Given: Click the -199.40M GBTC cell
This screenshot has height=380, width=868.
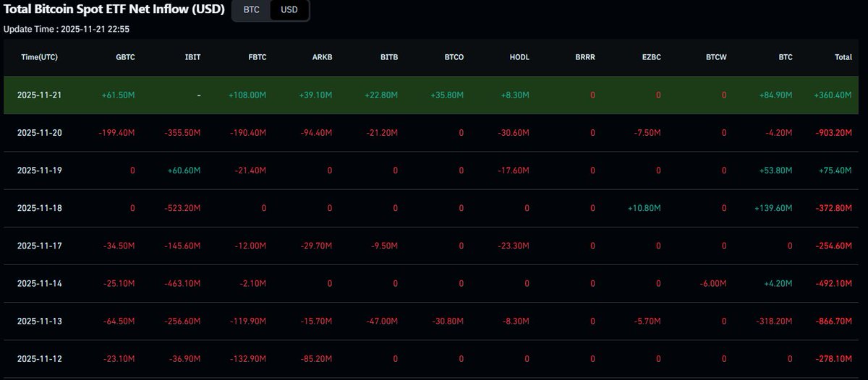Looking at the screenshot, I should (117, 133).
